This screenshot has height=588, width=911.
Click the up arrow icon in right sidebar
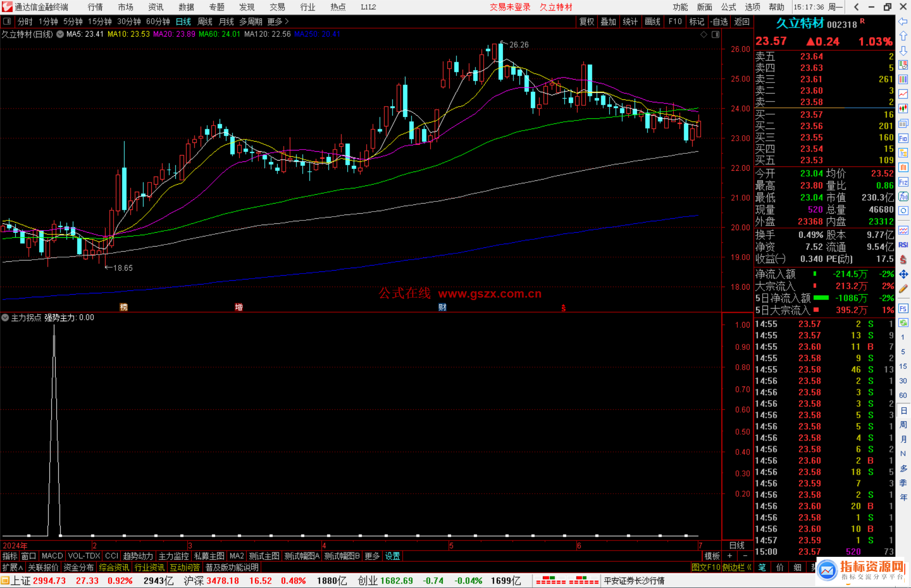point(903,36)
